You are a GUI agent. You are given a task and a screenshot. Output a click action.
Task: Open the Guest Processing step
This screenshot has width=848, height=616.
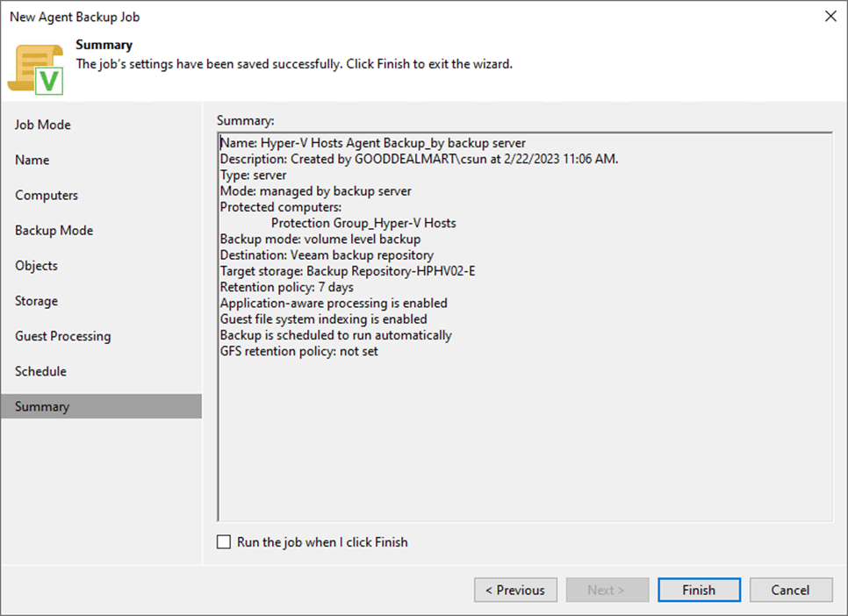pos(62,336)
